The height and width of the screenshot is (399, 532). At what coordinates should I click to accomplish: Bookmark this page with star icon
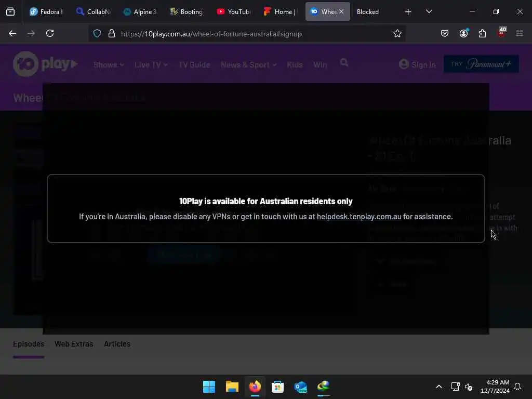(397, 33)
